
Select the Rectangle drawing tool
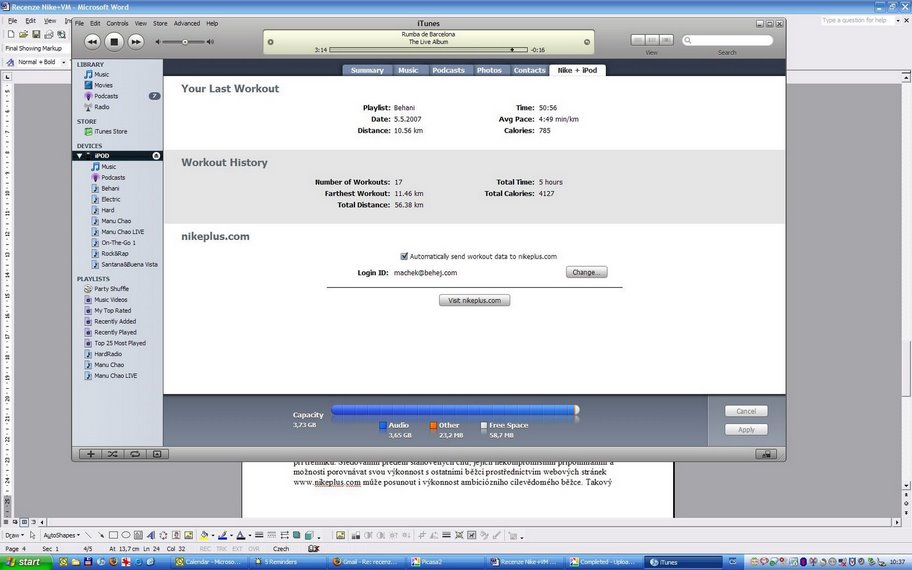(x=113, y=535)
